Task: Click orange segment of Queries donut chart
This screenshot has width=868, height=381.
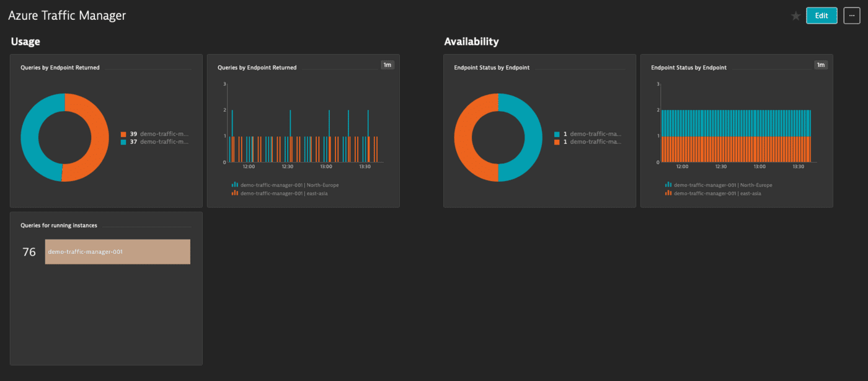Action: [100, 138]
